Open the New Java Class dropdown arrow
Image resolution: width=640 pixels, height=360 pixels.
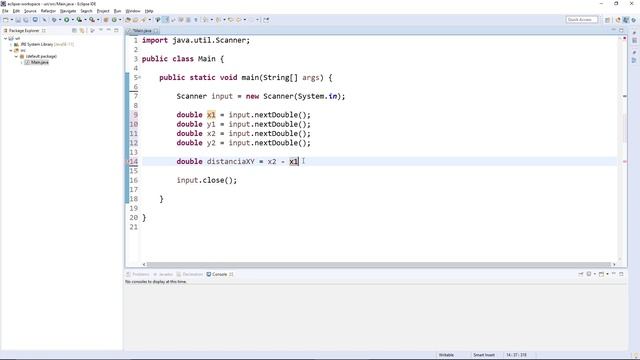point(120,20)
